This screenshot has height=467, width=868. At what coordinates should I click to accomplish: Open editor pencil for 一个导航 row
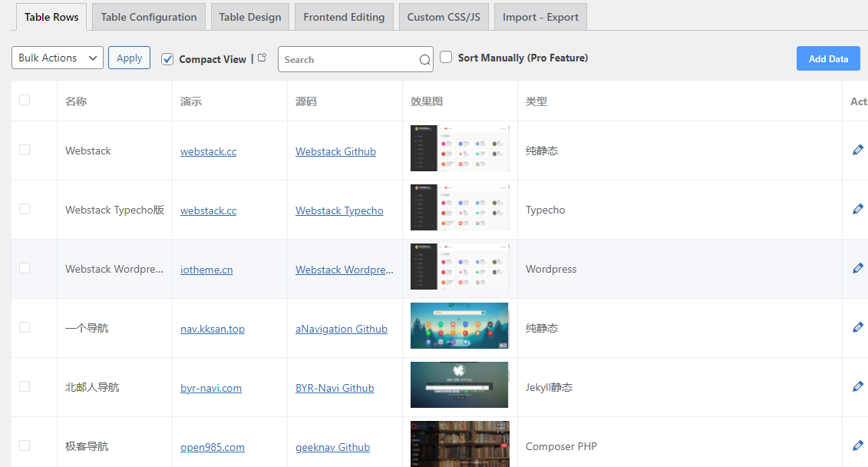(x=858, y=328)
